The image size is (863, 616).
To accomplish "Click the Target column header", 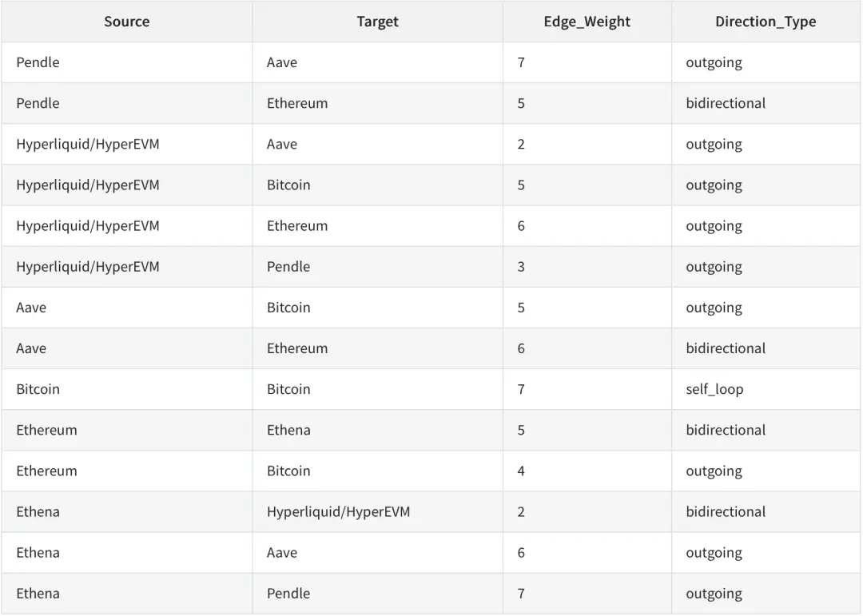I will pyautogui.click(x=377, y=22).
